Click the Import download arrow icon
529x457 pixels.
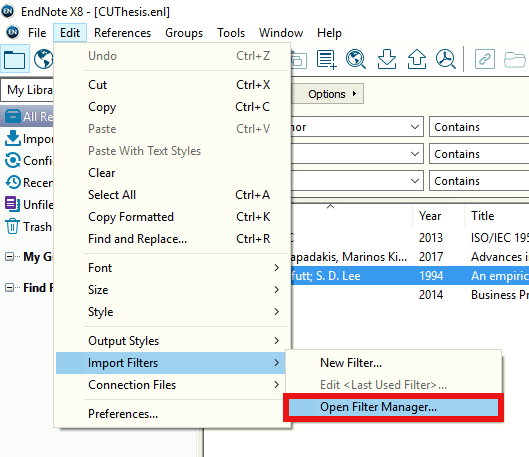pos(387,59)
